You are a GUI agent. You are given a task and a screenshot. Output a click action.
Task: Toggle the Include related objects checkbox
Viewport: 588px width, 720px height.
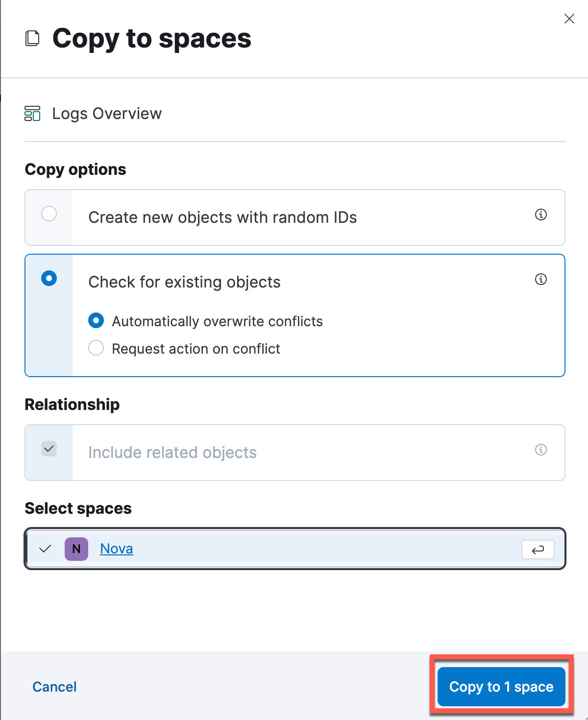point(49,449)
